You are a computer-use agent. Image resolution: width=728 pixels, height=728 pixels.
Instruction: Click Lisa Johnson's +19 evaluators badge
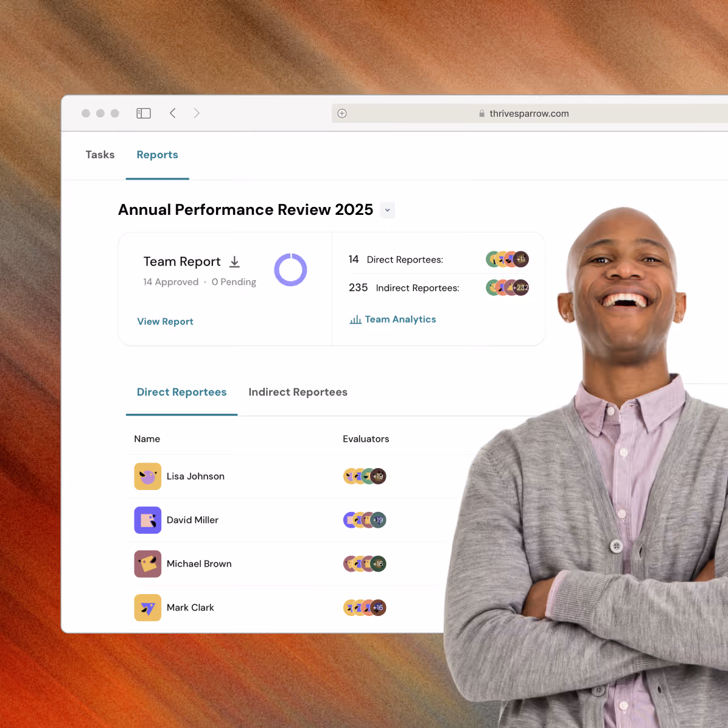click(379, 477)
